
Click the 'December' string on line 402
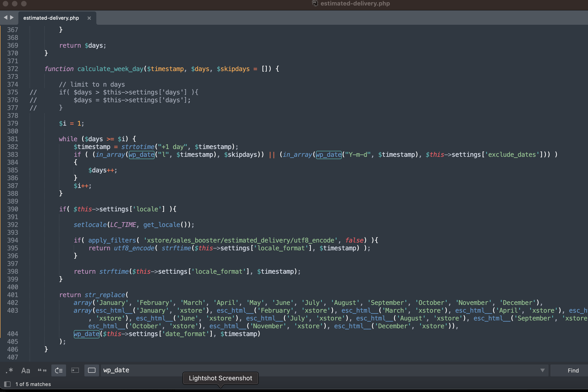518,303
